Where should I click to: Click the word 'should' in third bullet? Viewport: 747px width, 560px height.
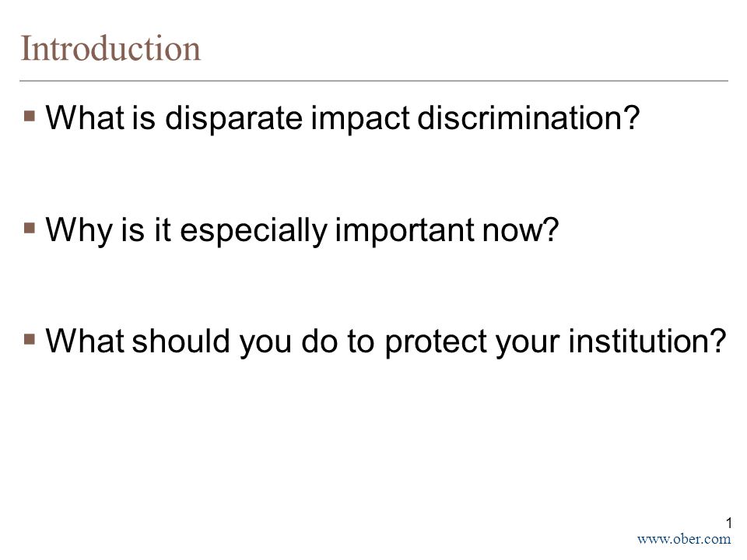pyautogui.click(x=181, y=341)
